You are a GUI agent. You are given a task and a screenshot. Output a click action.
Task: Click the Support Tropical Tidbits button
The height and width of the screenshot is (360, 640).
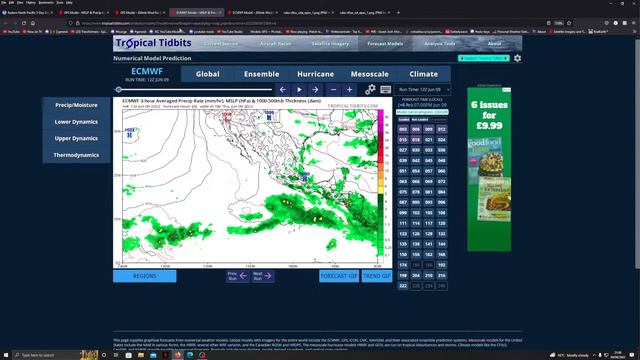click(484, 58)
